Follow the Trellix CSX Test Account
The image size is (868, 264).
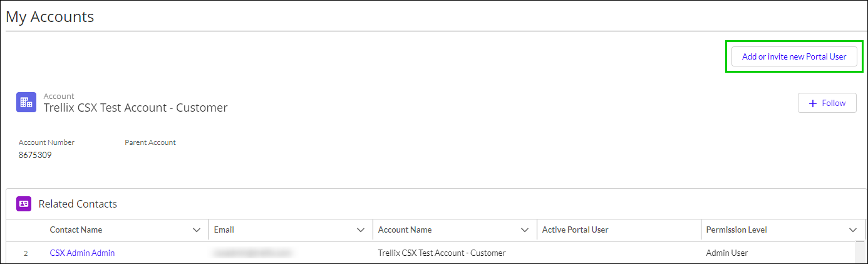point(827,103)
